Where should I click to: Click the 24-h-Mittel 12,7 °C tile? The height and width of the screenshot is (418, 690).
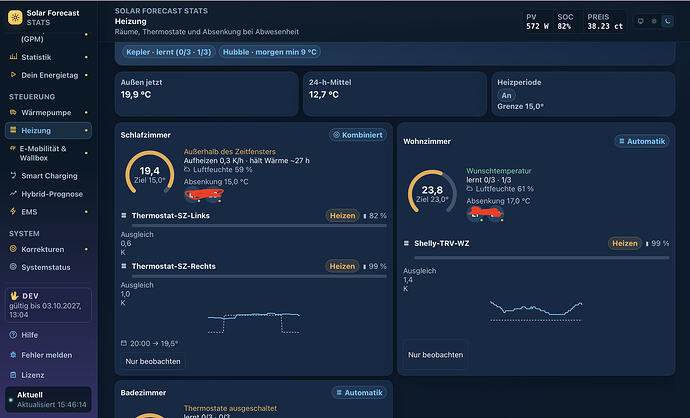(395, 94)
